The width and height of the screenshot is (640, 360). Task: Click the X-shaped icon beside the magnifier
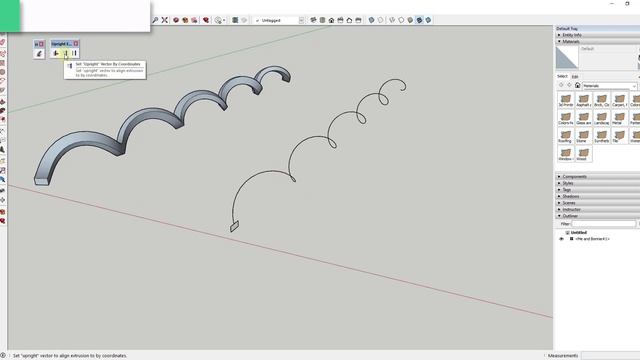(x=164, y=20)
